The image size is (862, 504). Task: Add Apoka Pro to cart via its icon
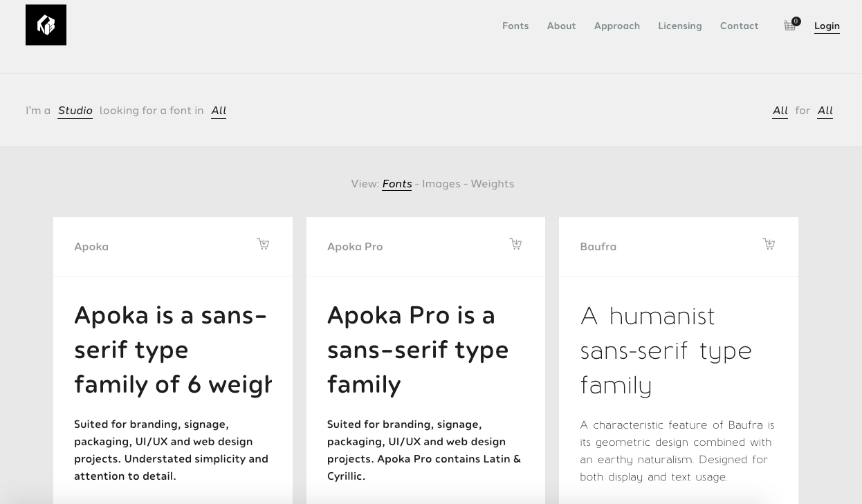pyautogui.click(x=515, y=243)
